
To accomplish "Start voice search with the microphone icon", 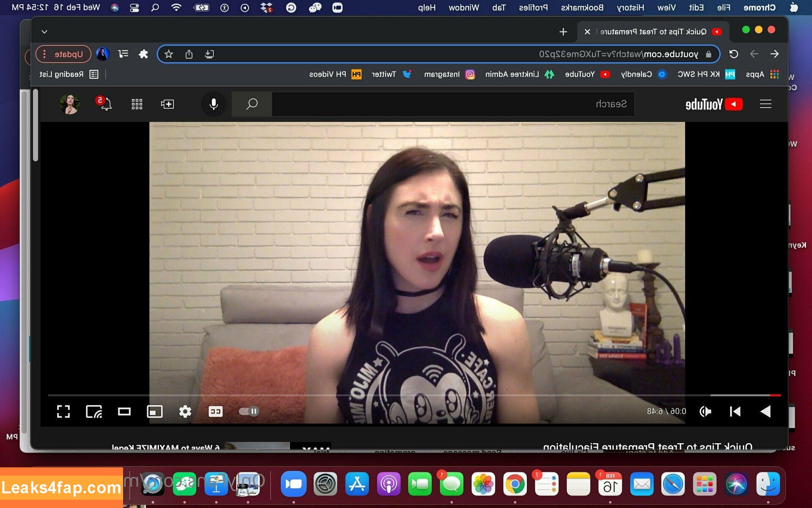I will point(214,104).
